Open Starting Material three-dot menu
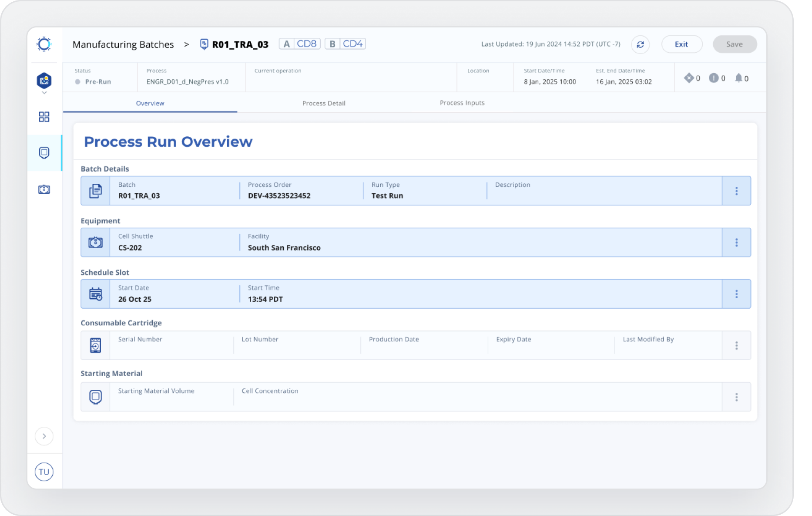This screenshot has height=516, width=812. coord(737,397)
